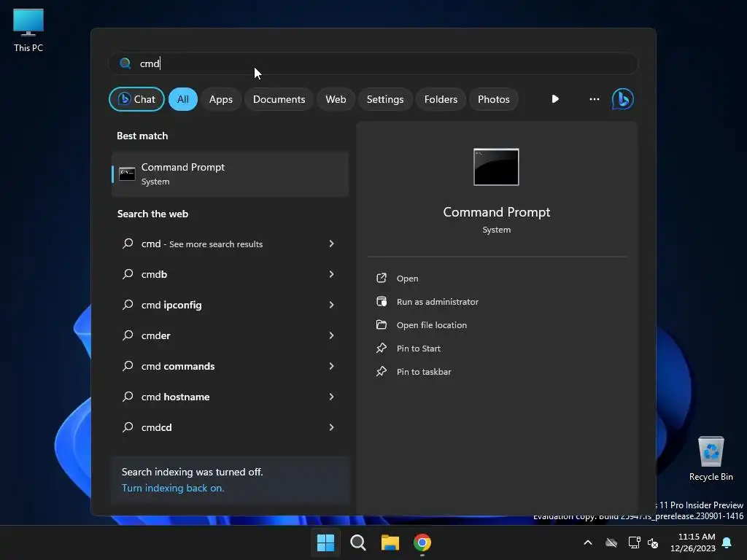Click the network tray icon
This screenshot has height=560, width=747.
coord(634,542)
